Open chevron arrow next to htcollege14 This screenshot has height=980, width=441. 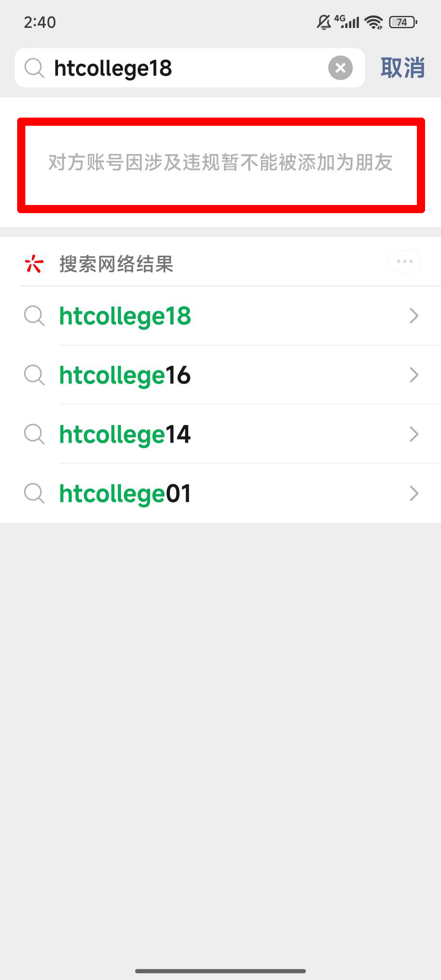414,434
